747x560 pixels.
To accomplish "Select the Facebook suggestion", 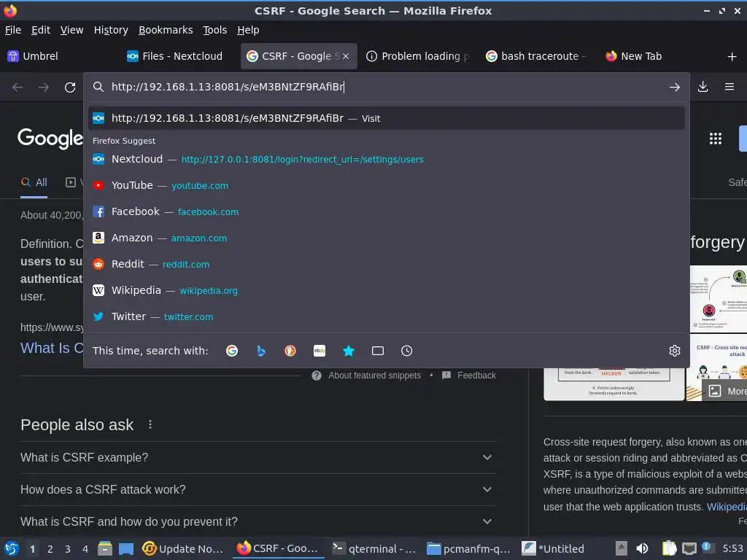I will [x=387, y=211].
